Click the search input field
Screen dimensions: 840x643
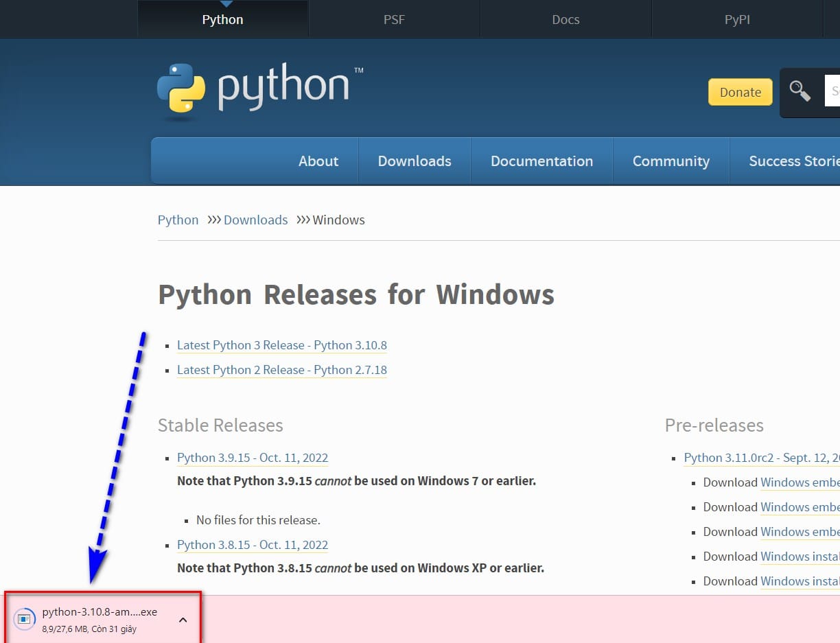[x=832, y=91]
